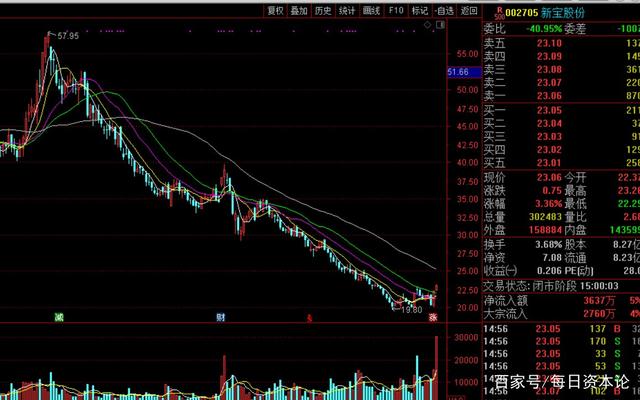Click the R 500 badge beside stock code
640x400 pixels.
499,13
